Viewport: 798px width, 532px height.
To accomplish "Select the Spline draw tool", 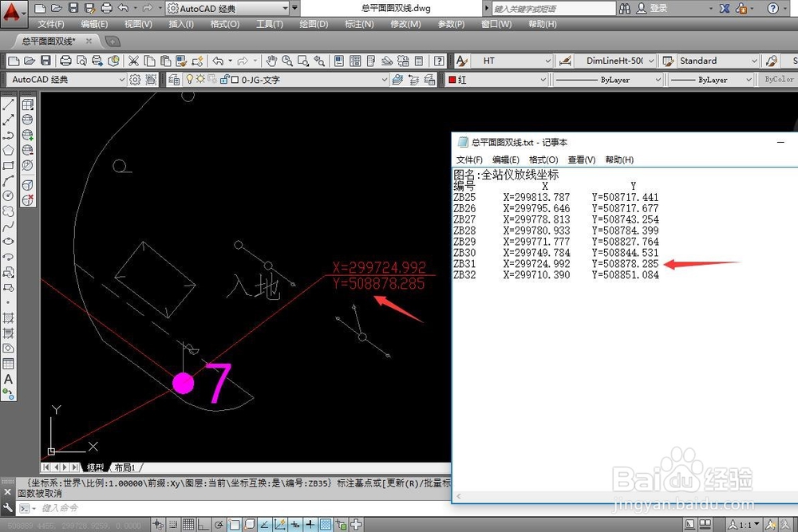I will pos(8,227).
